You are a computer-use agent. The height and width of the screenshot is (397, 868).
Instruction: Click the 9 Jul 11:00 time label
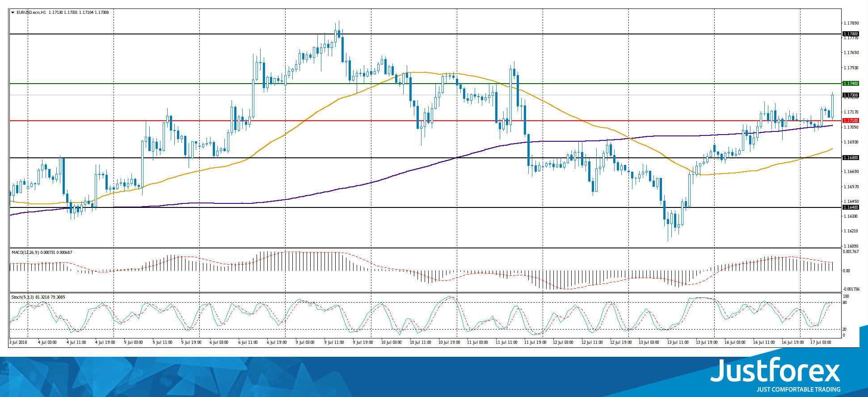(x=333, y=342)
